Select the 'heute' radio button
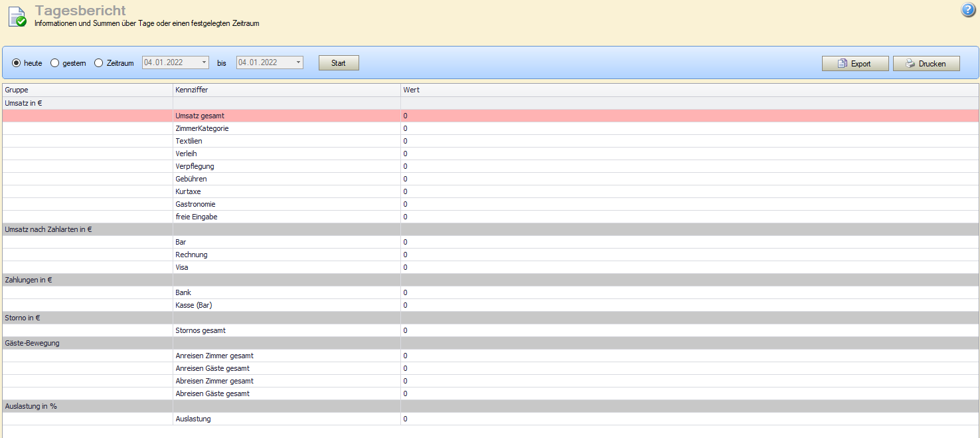This screenshot has height=438, width=980. (x=17, y=63)
